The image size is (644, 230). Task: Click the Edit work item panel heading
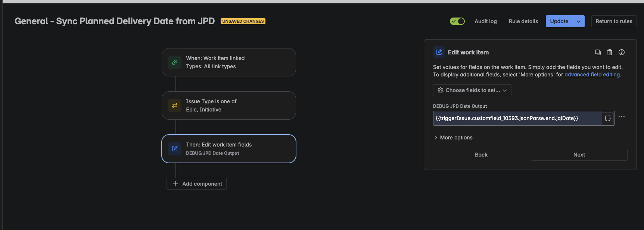point(468,52)
